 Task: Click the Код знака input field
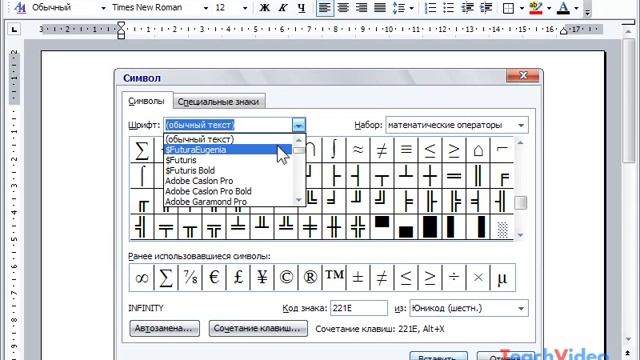pos(359,308)
